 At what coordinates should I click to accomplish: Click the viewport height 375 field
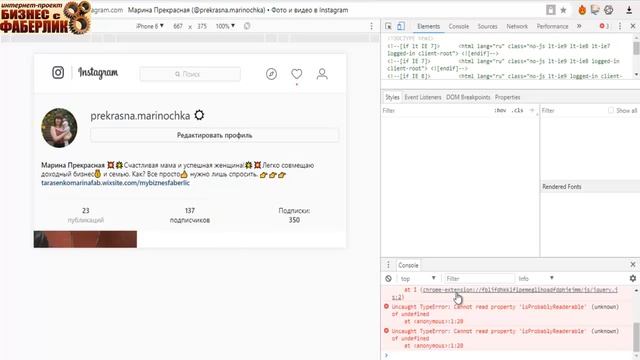(202, 26)
